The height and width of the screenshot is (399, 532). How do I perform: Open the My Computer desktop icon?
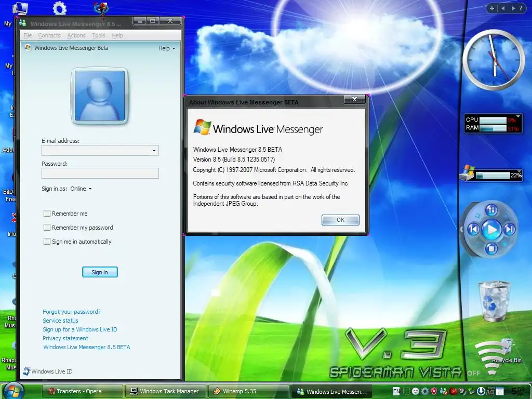click(20, 7)
